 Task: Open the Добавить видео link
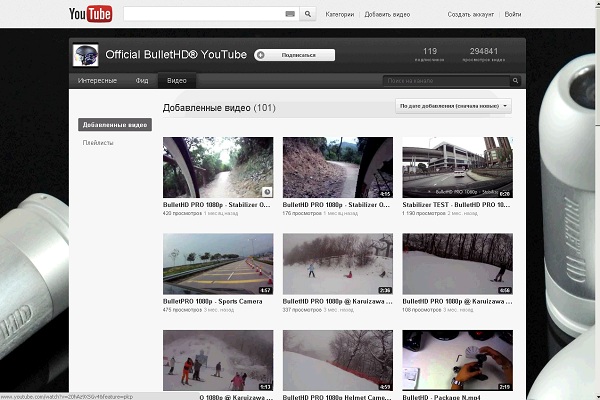pos(387,15)
